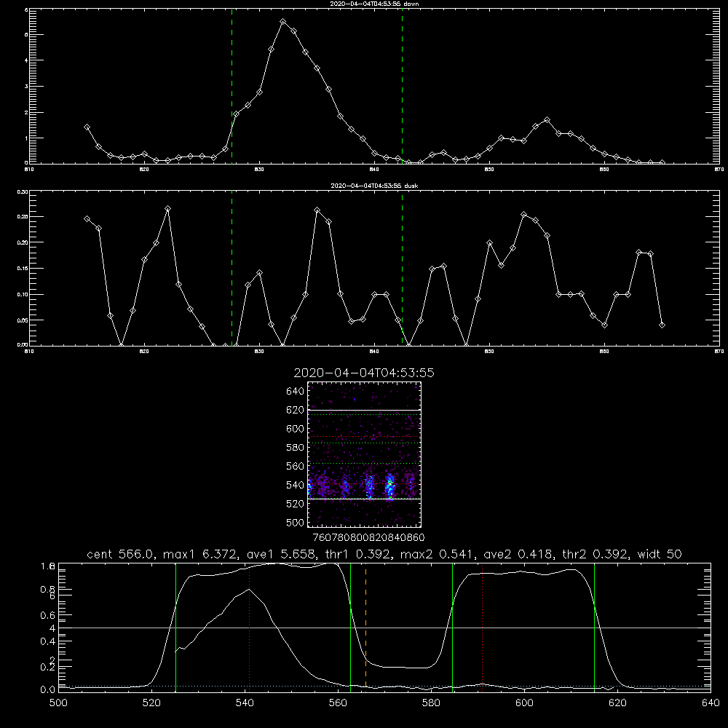Select the orange dashed center line in the bottom plot
This screenshot has width=728, height=728.
click(x=366, y=627)
